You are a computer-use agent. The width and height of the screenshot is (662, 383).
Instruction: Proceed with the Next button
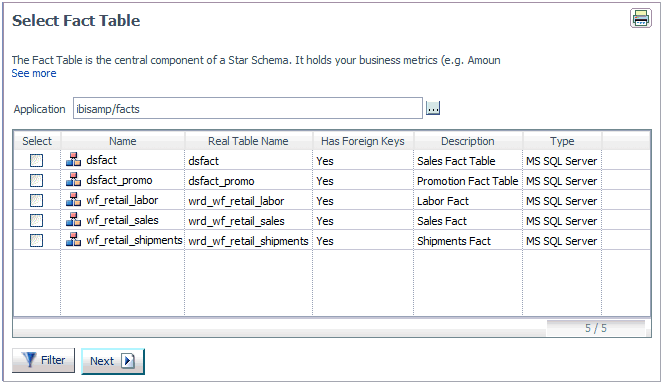click(113, 361)
